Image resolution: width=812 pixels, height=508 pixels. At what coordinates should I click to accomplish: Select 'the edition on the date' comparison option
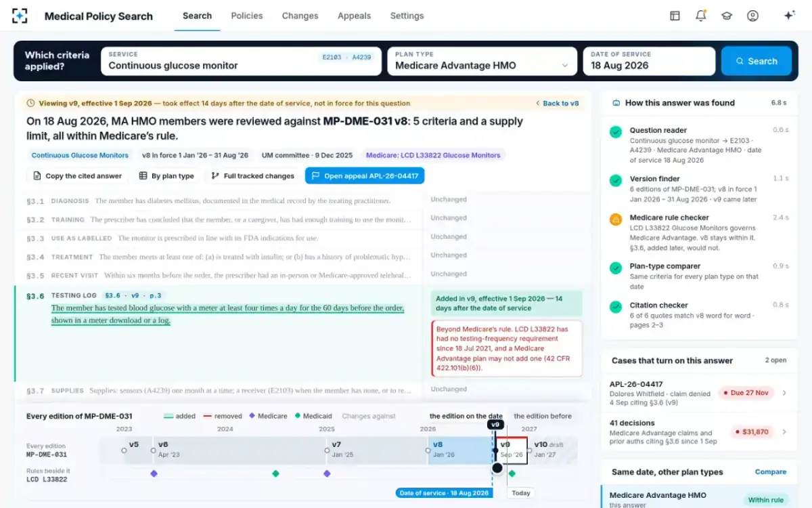pyautogui.click(x=466, y=416)
